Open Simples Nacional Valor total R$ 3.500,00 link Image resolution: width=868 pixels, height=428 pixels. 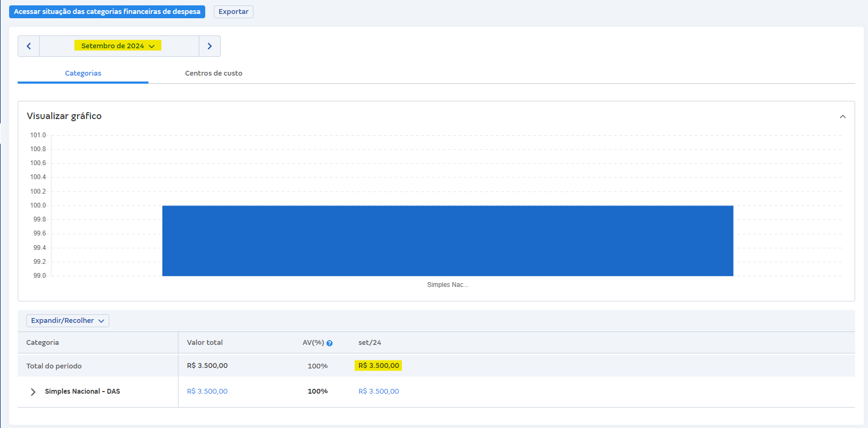tap(207, 392)
